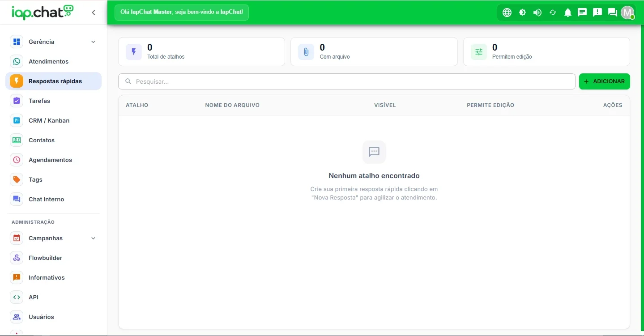Toggle notification sound speaker icon

point(537,13)
